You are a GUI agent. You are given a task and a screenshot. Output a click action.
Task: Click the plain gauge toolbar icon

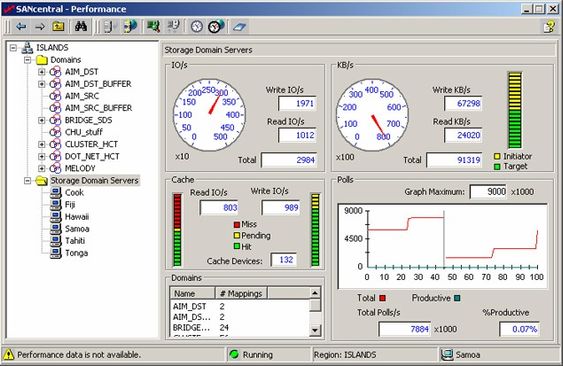tap(197, 27)
